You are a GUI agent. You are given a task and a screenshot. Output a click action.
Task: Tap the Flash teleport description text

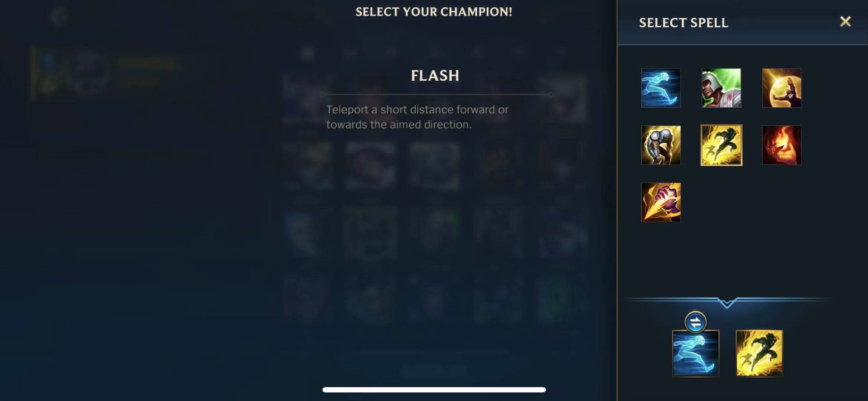[417, 117]
